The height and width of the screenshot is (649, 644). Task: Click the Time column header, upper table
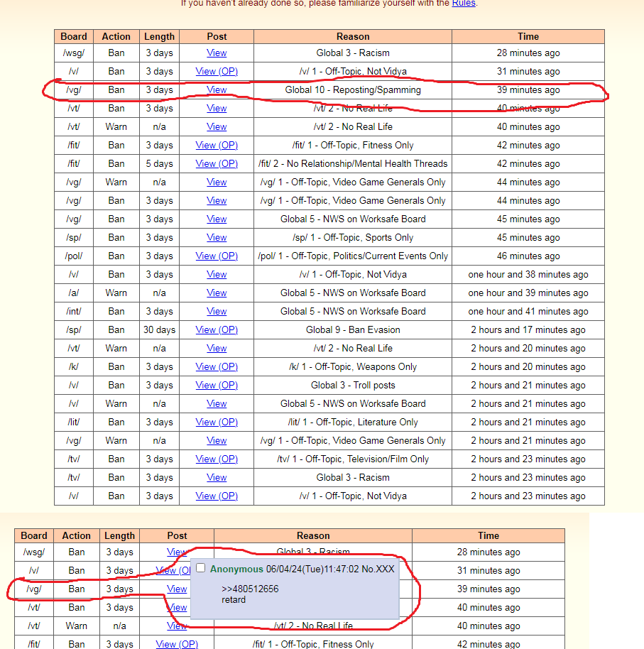click(528, 36)
